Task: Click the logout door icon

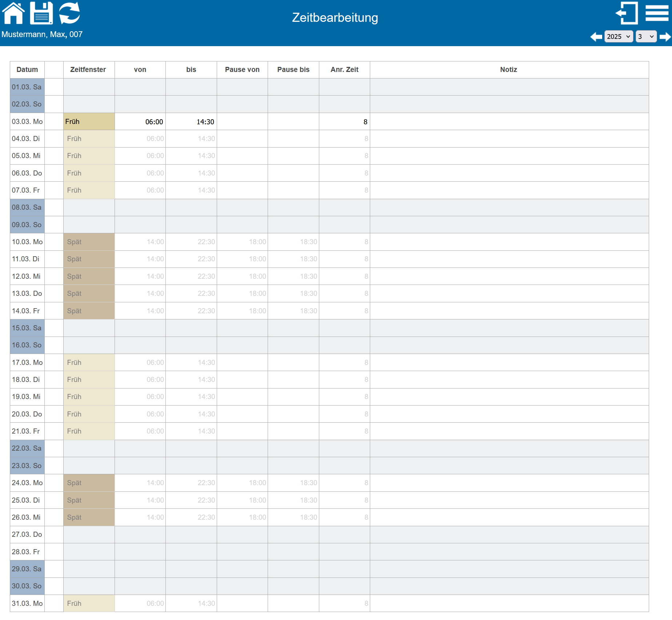Action: tap(627, 13)
